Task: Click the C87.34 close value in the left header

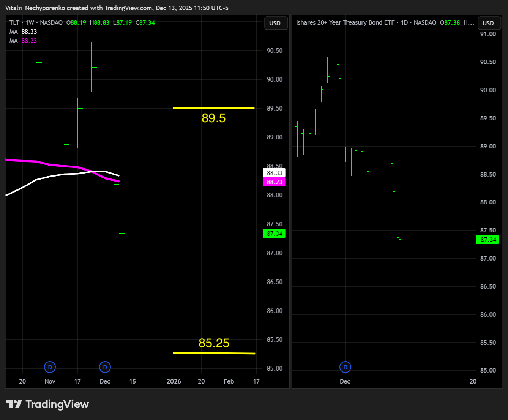Action: point(145,22)
